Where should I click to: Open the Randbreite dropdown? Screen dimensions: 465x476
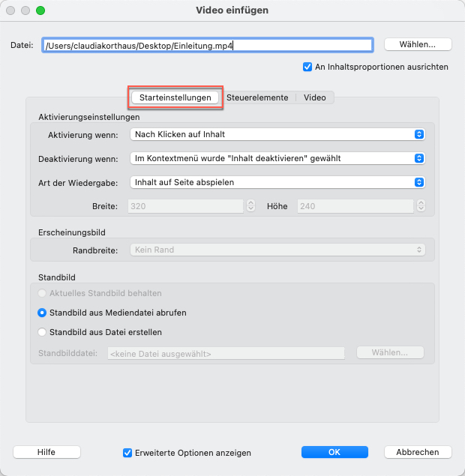[x=277, y=250]
